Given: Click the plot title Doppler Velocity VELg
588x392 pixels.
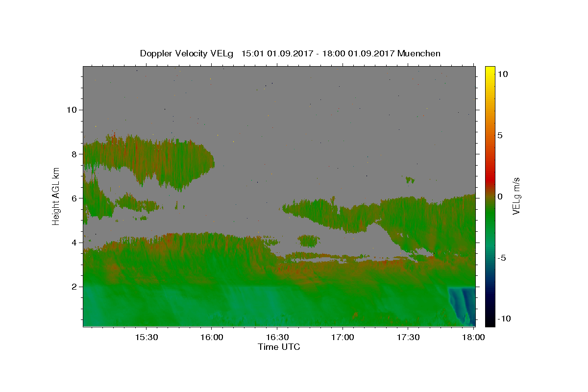Looking at the screenshot, I should click(187, 53).
